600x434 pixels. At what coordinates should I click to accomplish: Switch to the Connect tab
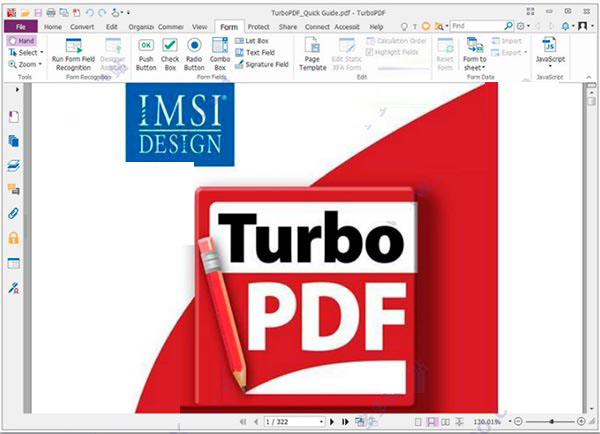point(317,27)
